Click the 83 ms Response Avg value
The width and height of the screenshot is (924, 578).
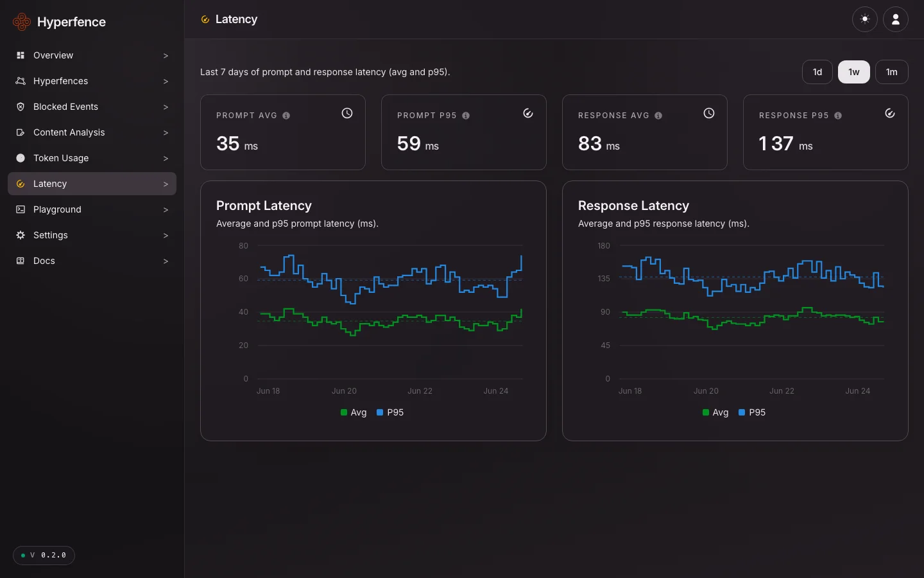[x=599, y=144]
